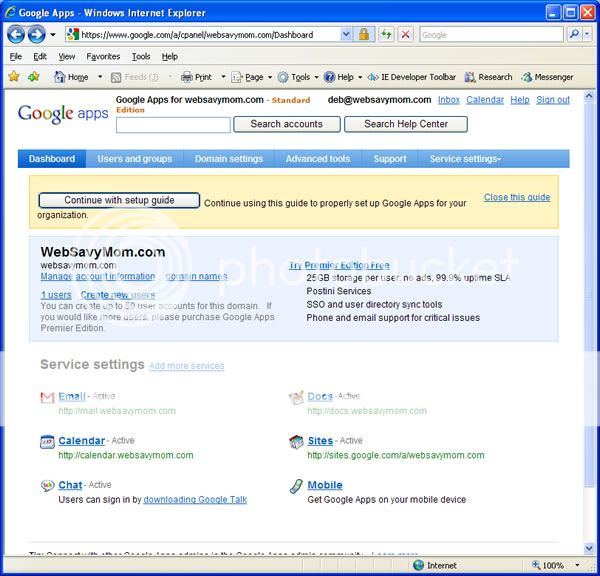The height and width of the screenshot is (576, 600).
Task: Switch to the Users and groups tab
Action: point(134,159)
